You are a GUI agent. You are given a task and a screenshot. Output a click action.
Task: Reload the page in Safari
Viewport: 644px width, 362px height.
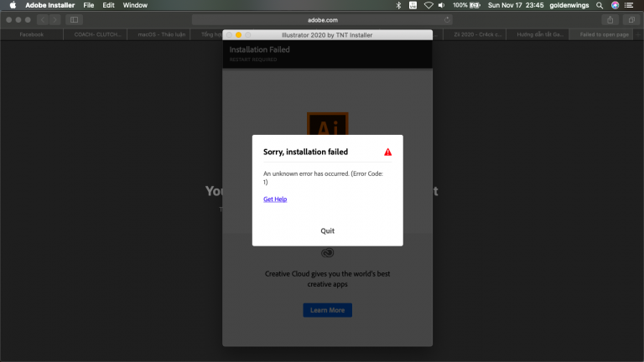[x=447, y=20]
